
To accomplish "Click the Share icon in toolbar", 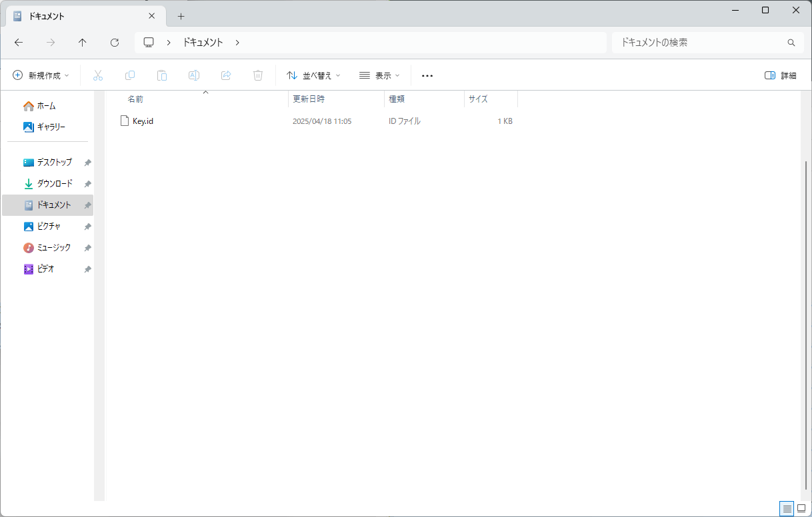I will coord(226,75).
